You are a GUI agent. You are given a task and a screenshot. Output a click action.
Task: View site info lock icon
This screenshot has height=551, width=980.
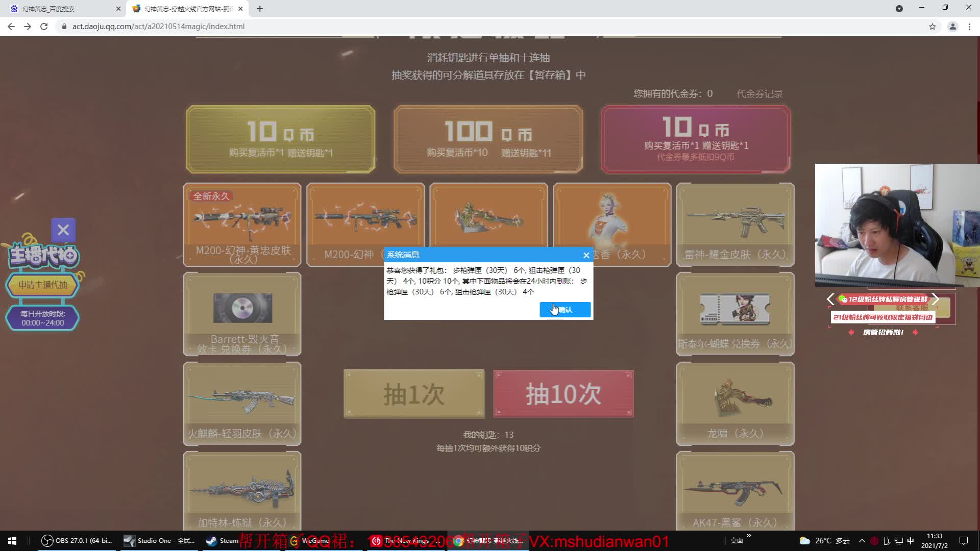point(64,27)
